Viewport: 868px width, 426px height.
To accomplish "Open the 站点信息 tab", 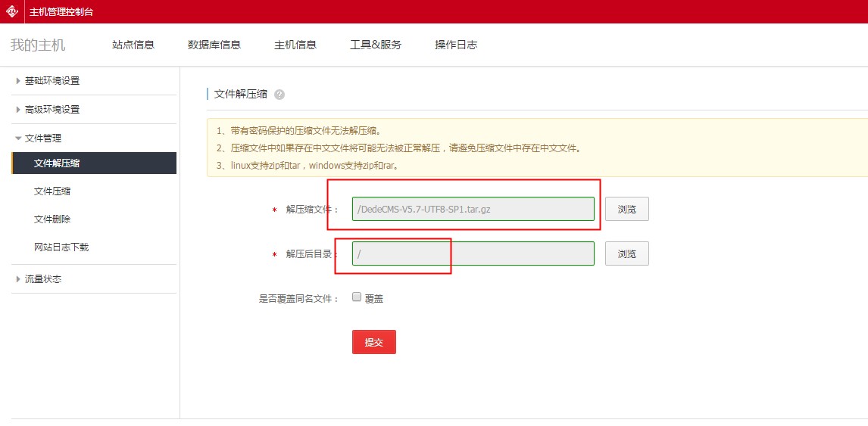I will (x=133, y=45).
